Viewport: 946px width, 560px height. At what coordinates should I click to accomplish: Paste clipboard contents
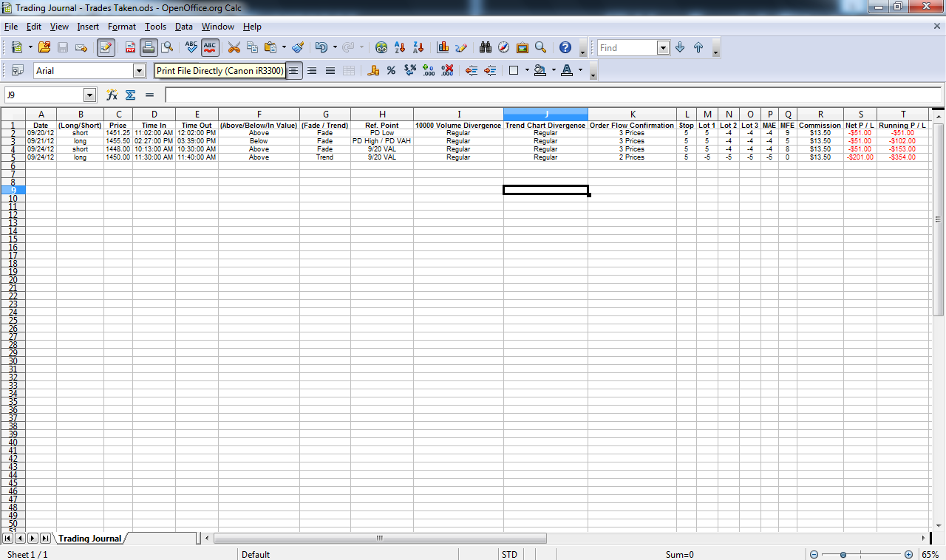click(x=270, y=47)
